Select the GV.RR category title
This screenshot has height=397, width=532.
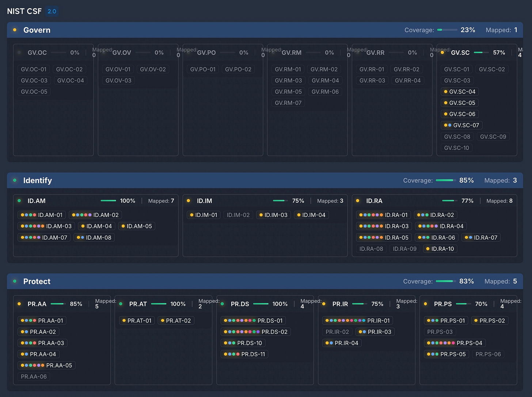point(376,53)
